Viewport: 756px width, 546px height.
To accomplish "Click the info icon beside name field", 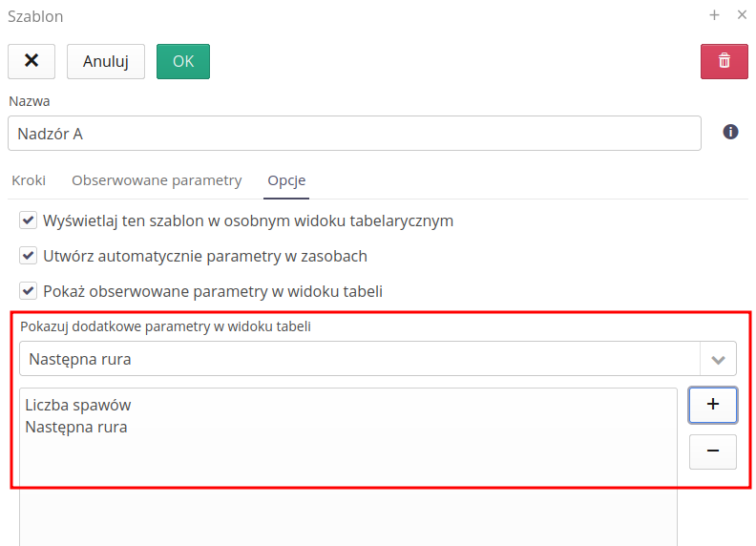I will pyautogui.click(x=731, y=132).
